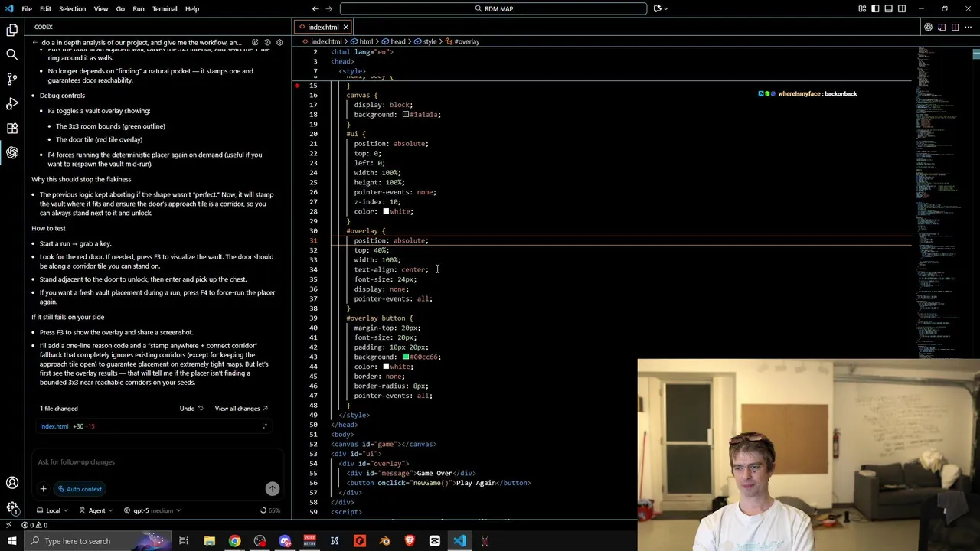
Task: Open the remote window status icon
Action: pos(8,525)
